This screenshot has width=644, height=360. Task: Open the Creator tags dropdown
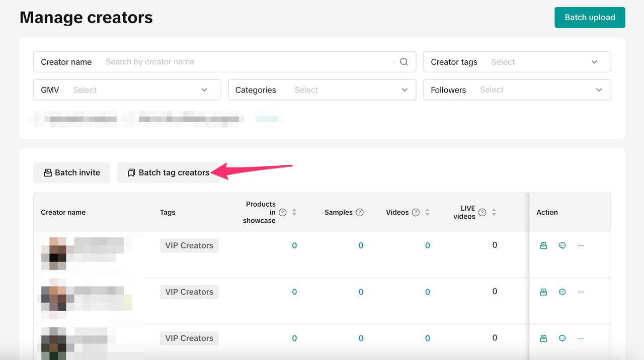pos(517,62)
